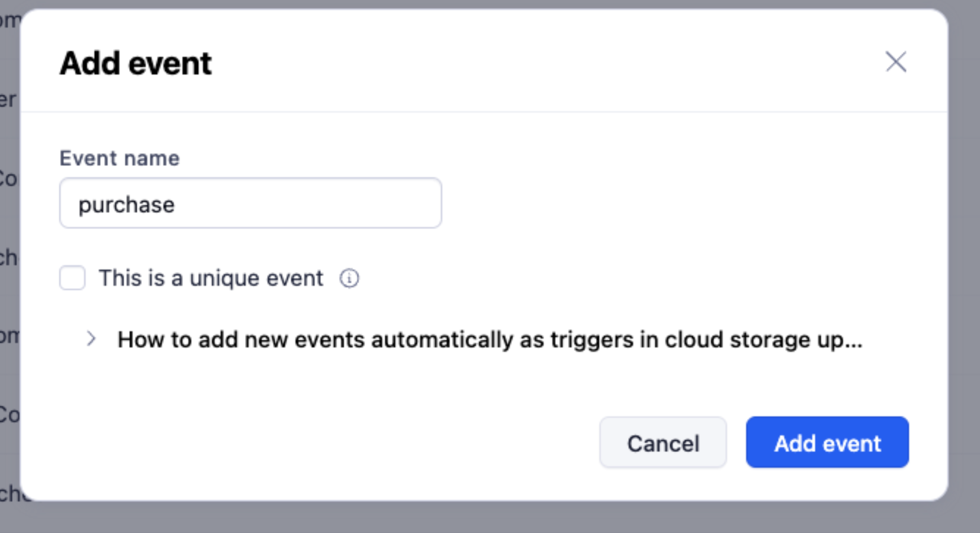Enable the unique event checkbox

(72, 278)
